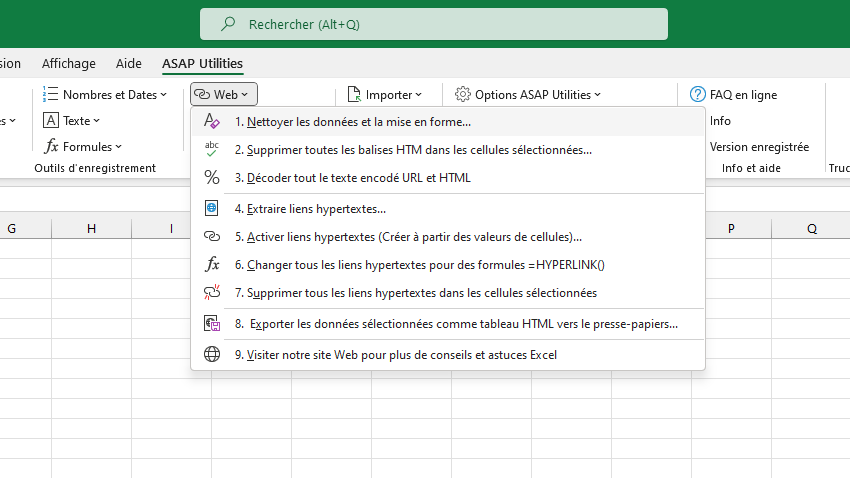Viewport: 850px width, 478px height.
Task: Open the Affichage ribbon tab
Action: (69, 63)
